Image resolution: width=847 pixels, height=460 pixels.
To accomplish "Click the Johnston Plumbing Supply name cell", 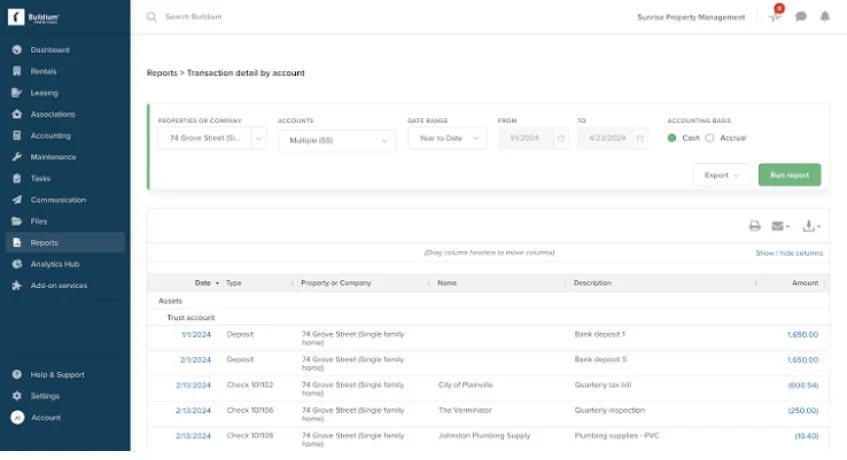I will pos(485,436).
